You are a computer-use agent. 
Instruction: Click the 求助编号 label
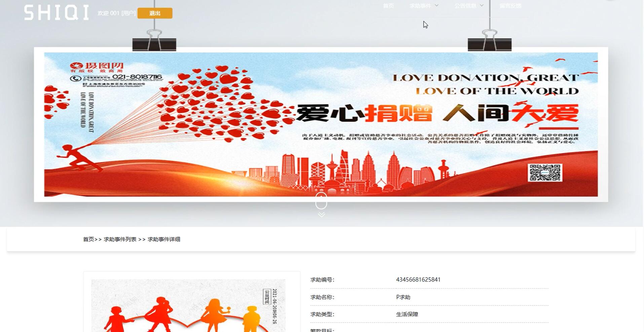point(322,280)
